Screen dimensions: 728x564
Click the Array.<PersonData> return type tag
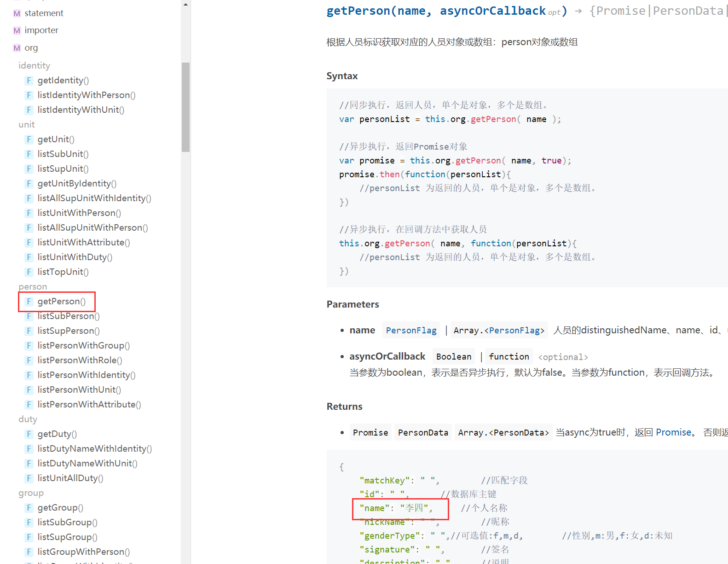(x=503, y=432)
